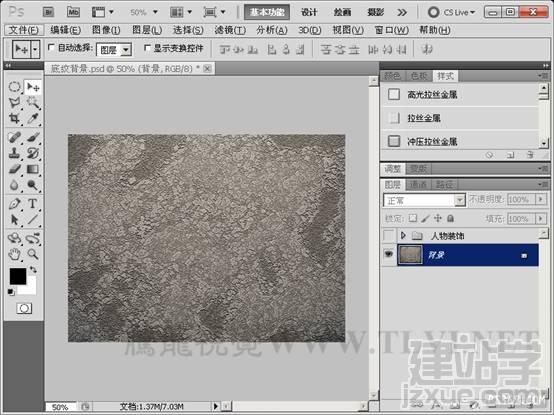Viewport: 554px width, 415px height.
Task: Select the Pen tool
Action: (x=14, y=203)
